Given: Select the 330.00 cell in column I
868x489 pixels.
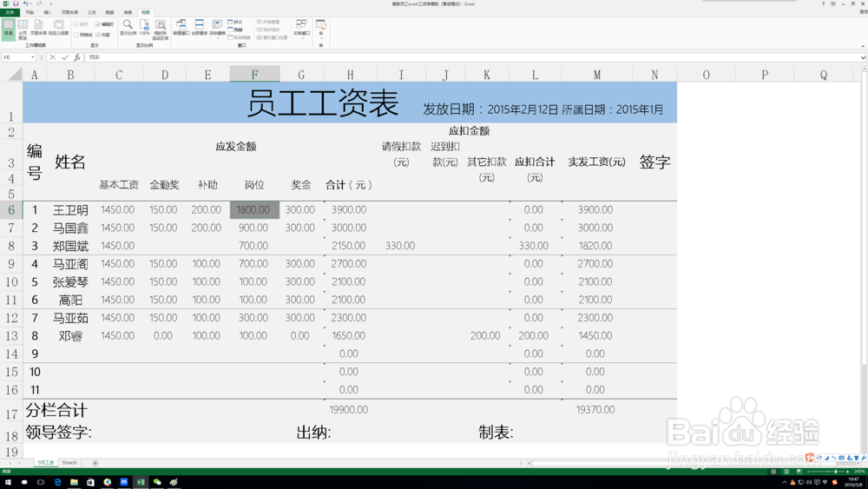Looking at the screenshot, I should 401,246.
